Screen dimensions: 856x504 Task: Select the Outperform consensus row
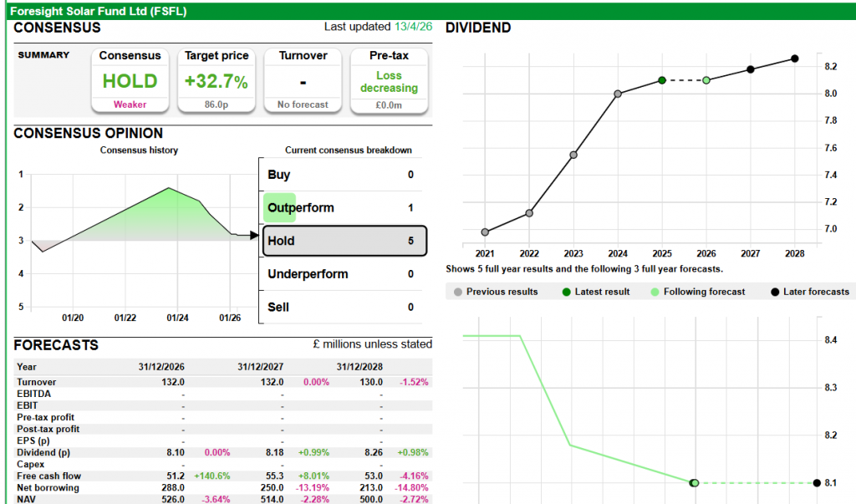coord(343,207)
